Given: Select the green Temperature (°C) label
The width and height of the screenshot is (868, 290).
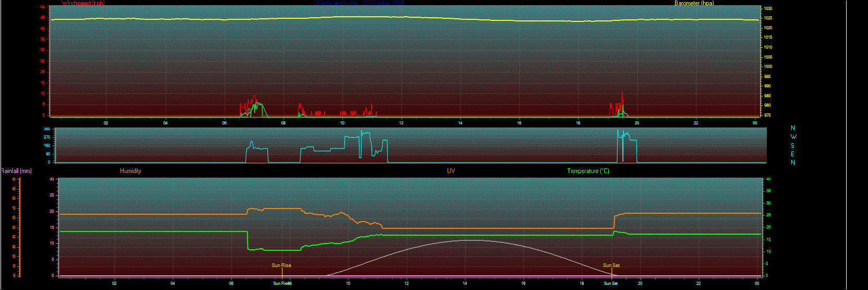Looking at the screenshot, I should (588, 171).
